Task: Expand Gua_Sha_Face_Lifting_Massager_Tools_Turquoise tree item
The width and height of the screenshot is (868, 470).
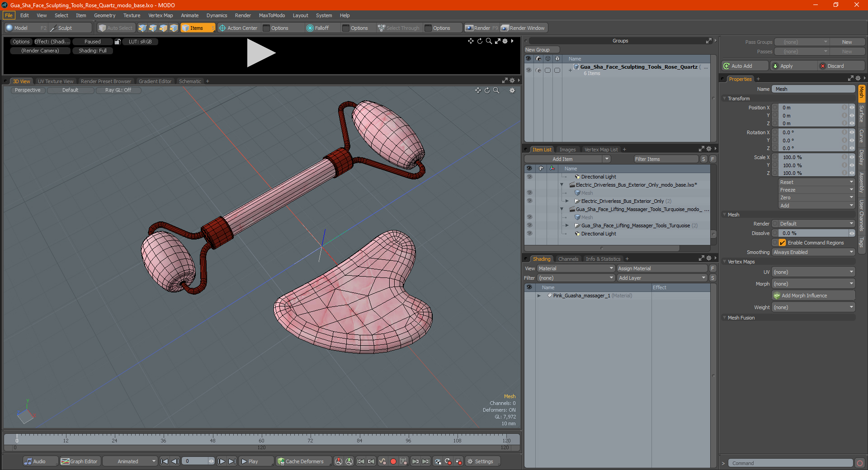Action: click(567, 226)
